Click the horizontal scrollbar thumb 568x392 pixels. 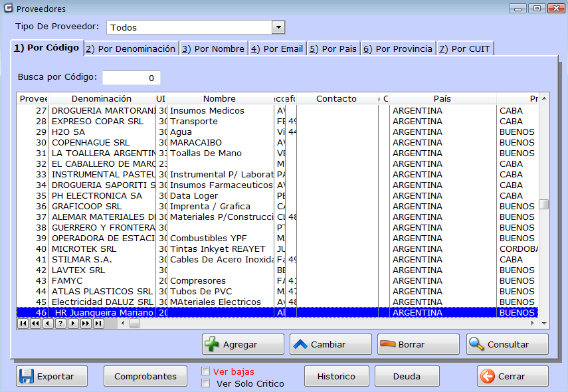134,324
